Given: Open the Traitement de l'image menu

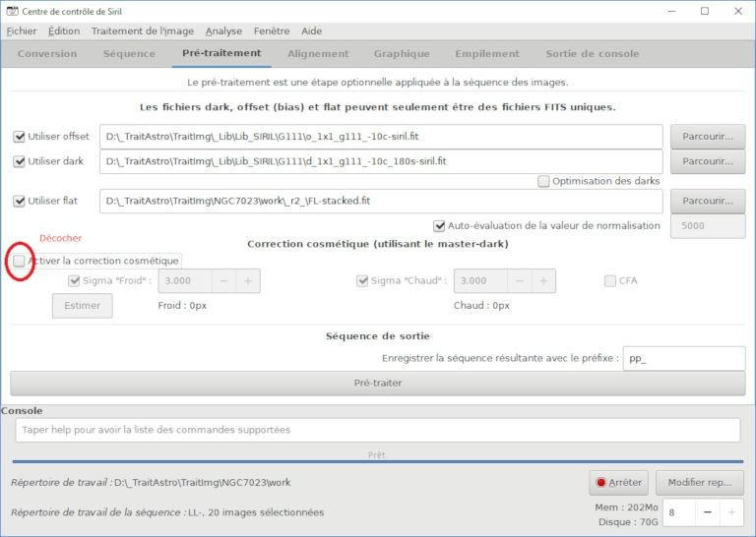Looking at the screenshot, I should (143, 30).
